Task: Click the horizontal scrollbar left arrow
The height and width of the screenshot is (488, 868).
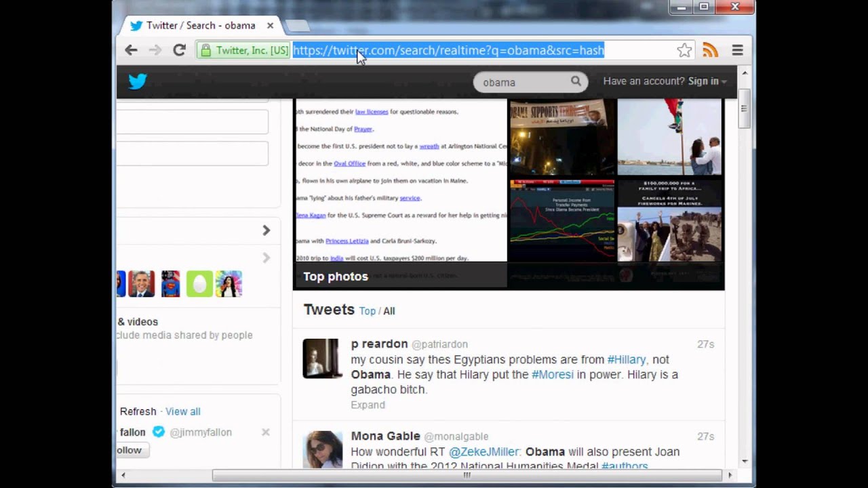Action: pyautogui.click(x=123, y=475)
